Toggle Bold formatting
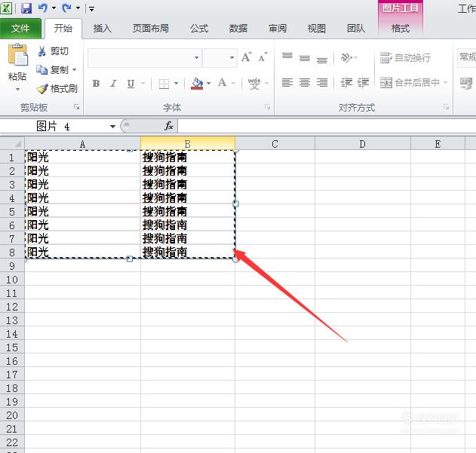The height and width of the screenshot is (453, 476). [97, 83]
